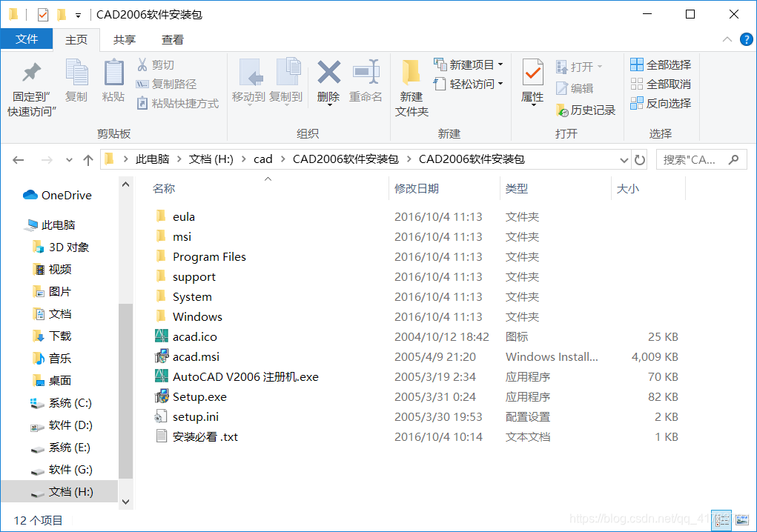The image size is (757, 532).
Task: Click the red Delete (删除) X icon
Action: tap(328, 73)
